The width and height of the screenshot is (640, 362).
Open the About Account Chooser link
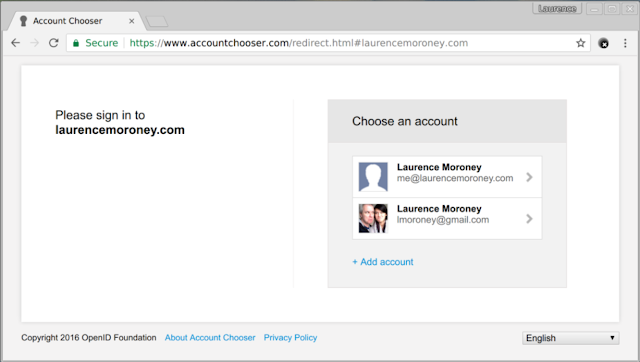point(210,338)
